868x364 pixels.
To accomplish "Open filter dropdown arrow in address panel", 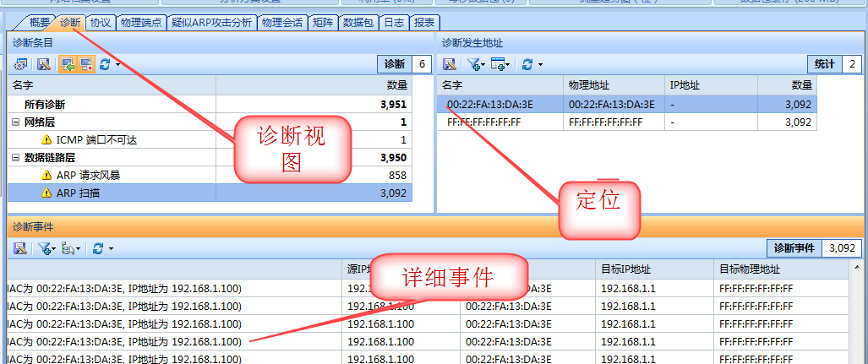I will [483, 65].
